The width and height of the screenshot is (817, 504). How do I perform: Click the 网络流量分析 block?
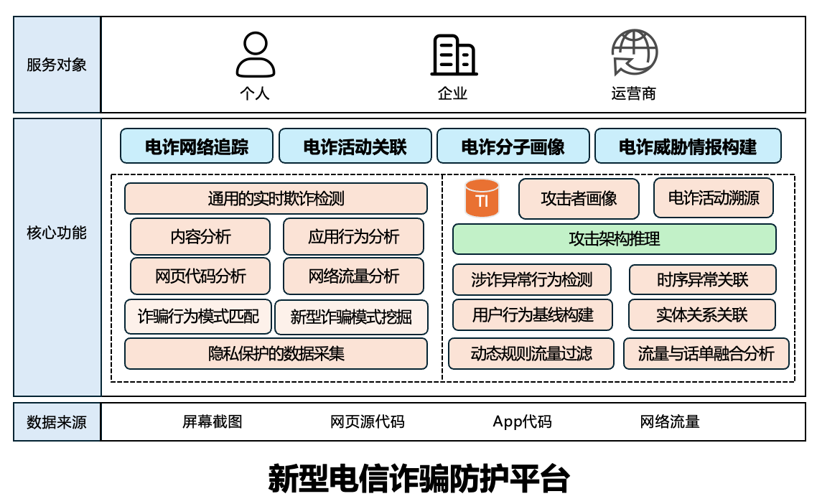coord(353,276)
